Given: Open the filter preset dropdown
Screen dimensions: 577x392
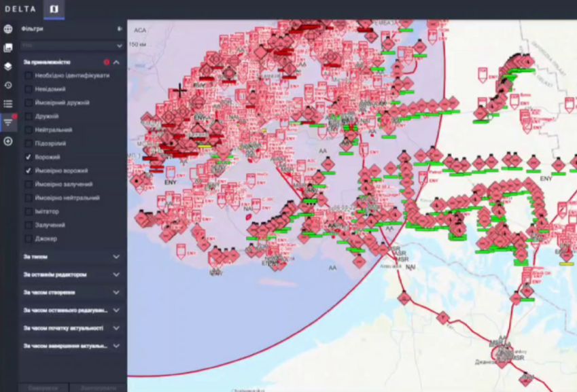Looking at the screenshot, I should point(71,46).
